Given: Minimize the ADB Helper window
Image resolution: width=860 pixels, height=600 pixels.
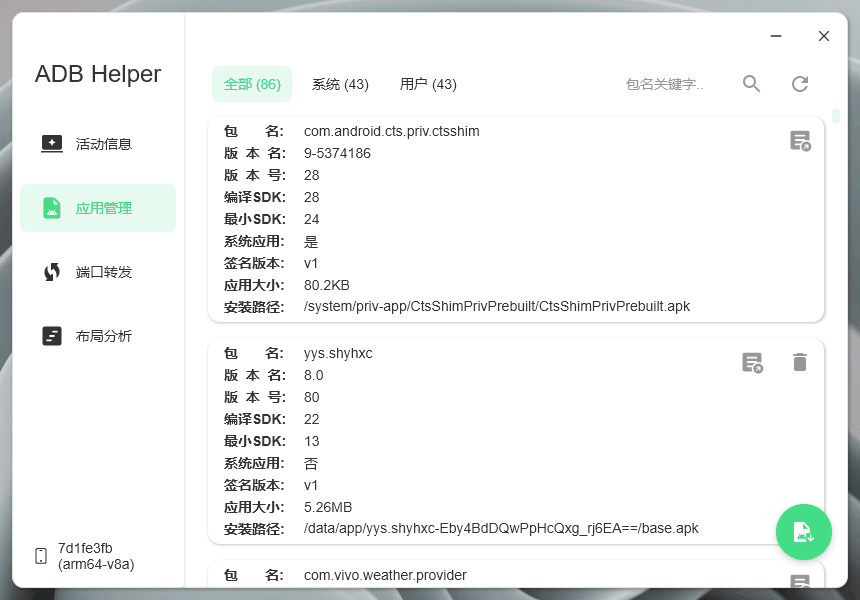Looking at the screenshot, I should (x=775, y=36).
